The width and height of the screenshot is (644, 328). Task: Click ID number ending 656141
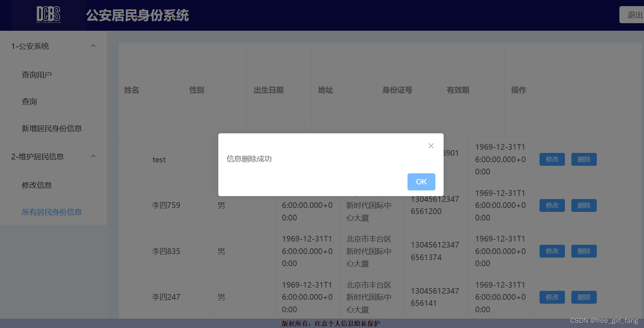tap(435, 297)
